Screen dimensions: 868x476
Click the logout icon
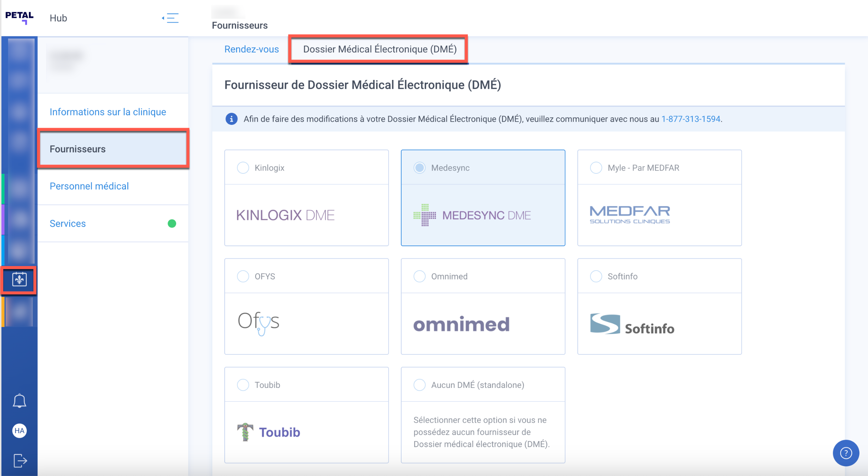[20, 460]
